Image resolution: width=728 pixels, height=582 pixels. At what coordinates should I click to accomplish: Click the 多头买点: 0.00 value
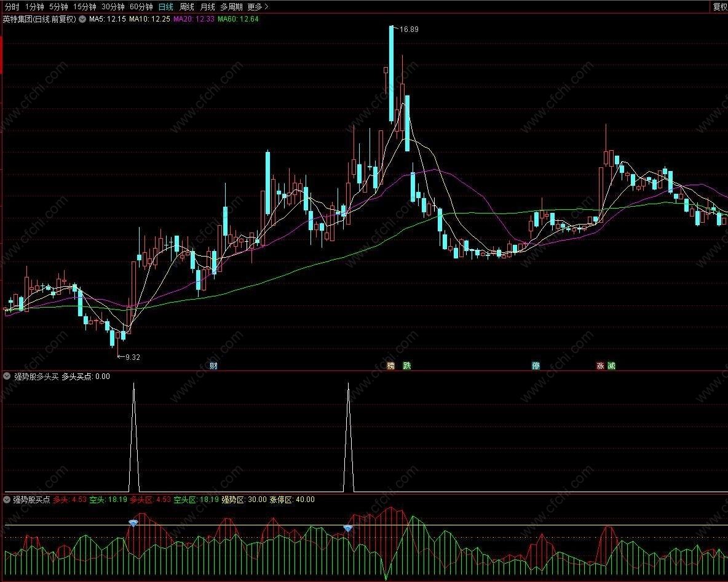pos(86,377)
